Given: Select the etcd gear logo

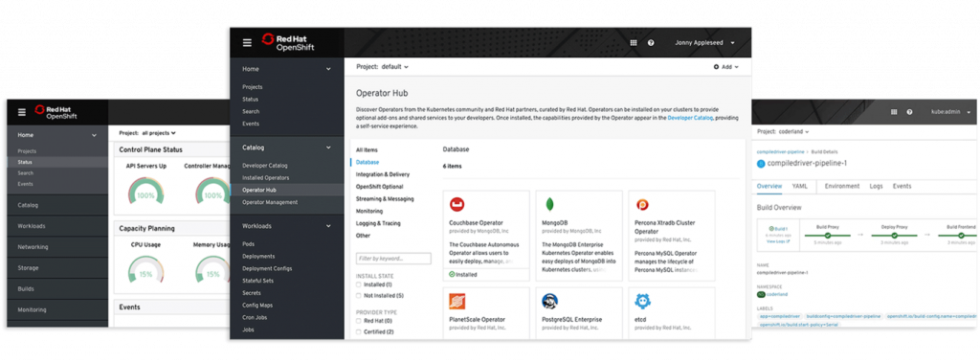Looking at the screenshot, I should (642, 302).
